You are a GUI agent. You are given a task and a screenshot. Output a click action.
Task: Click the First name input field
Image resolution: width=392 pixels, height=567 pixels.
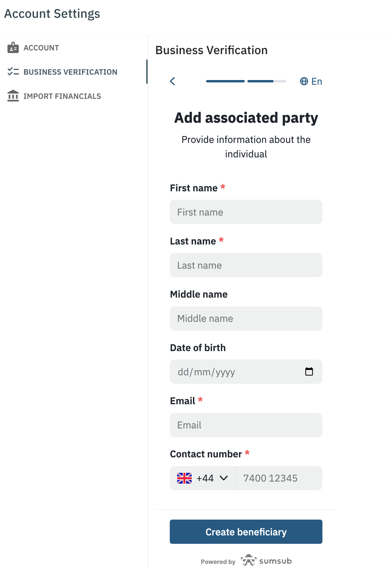coord(246,212)
